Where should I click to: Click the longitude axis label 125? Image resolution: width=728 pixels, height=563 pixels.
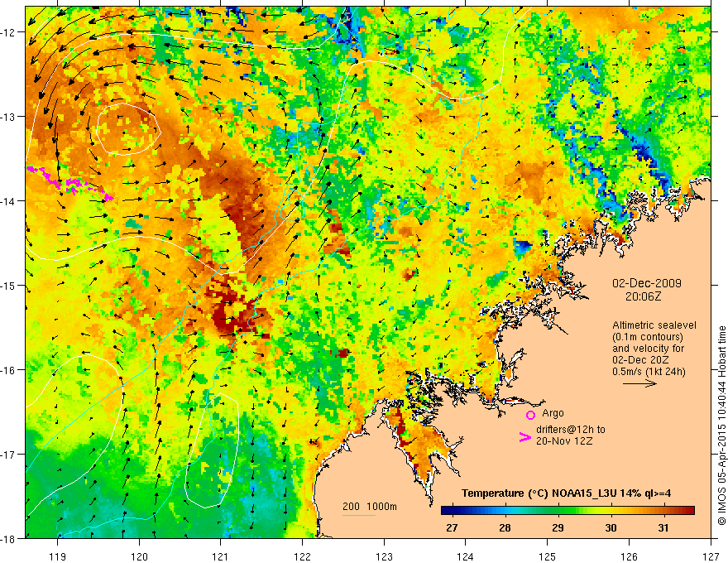[548, 556]
